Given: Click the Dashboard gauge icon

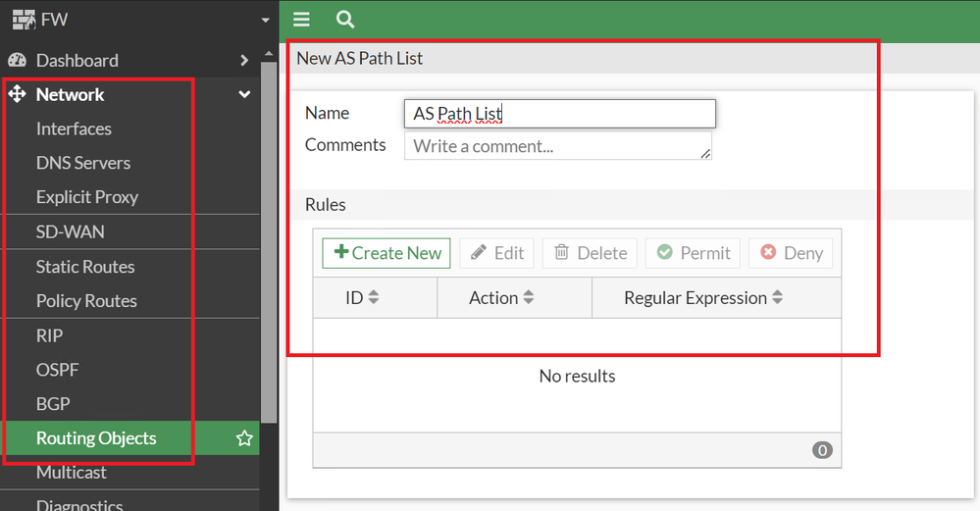Looking at the screenshot, I should pyautogui.click(x=17, y=61).
